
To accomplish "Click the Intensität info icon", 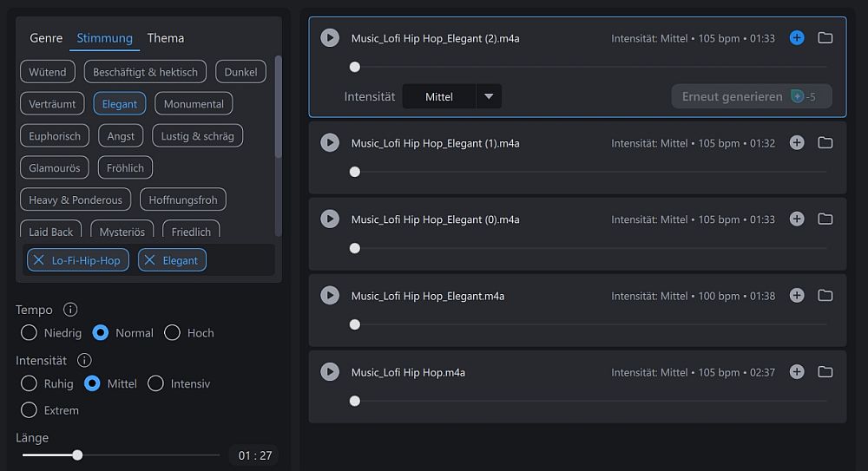I will pyautogui.click(x=85, y=360).
